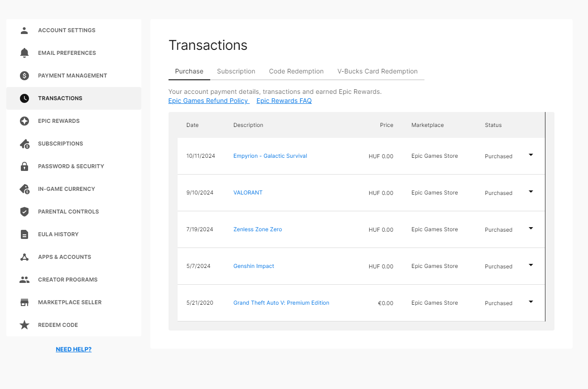Expand the Grand Theft Auto V transaction arrow
Viewport: 588px width, 389px height.
tap(531, 302)
